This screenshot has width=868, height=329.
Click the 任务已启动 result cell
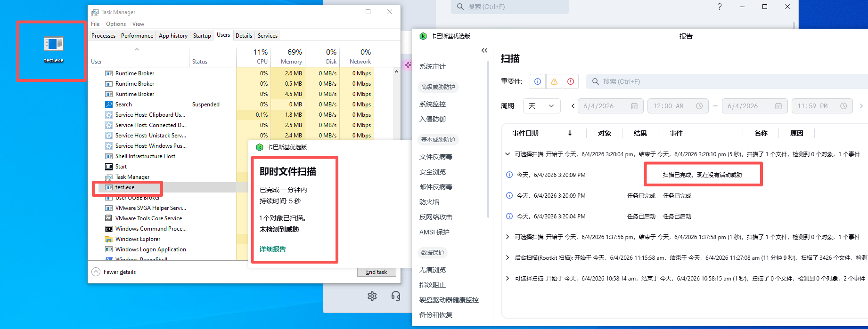pos(641,216)
